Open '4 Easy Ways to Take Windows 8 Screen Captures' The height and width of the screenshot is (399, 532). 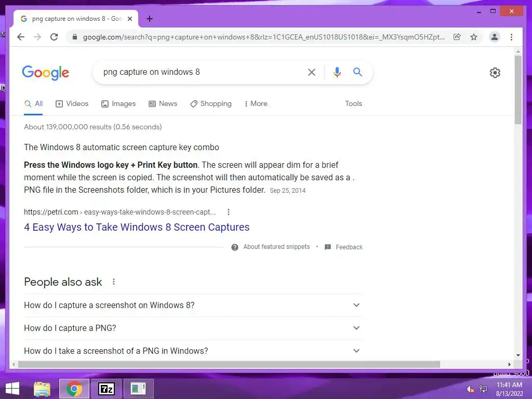point(137,228)
